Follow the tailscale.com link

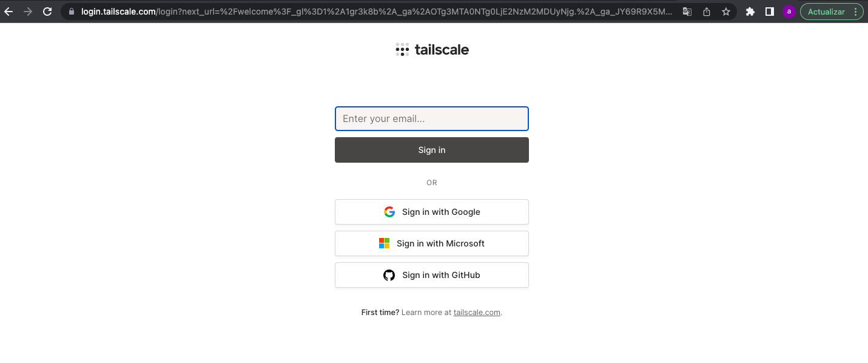pos(477,313)
